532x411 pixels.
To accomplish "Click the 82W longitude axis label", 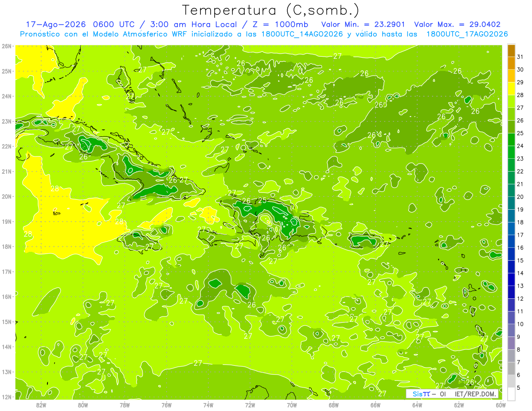I will tap(41, 405).
